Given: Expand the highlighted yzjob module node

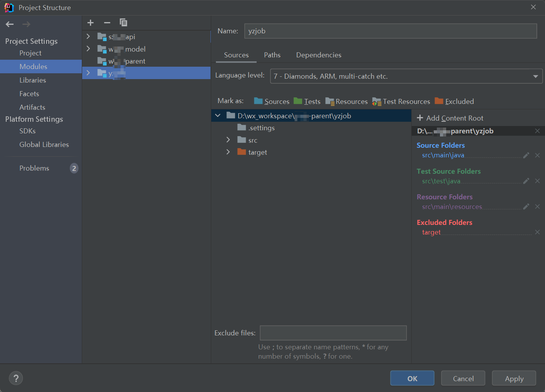Looking at the screenshot, I should click(88, 73).
